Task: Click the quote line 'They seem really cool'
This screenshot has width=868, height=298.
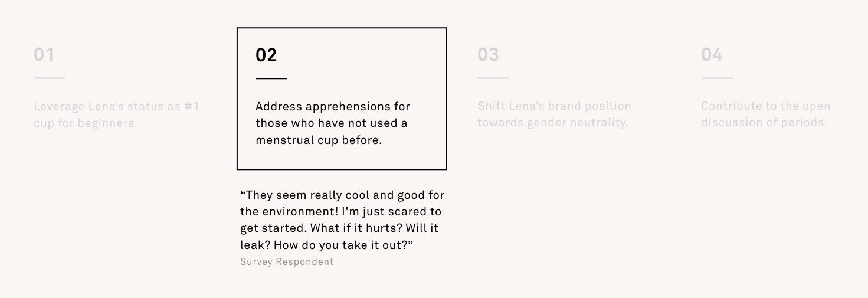Action: (x=342, y=195)
